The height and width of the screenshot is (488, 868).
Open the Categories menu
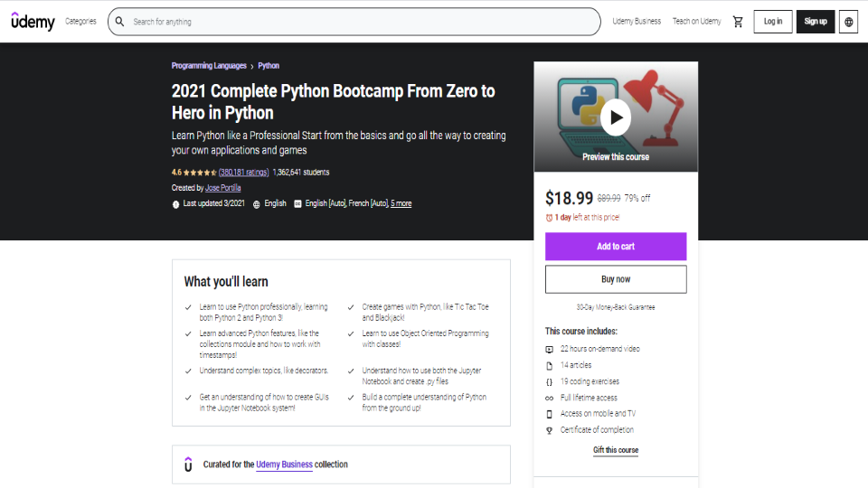coord(80,22)
